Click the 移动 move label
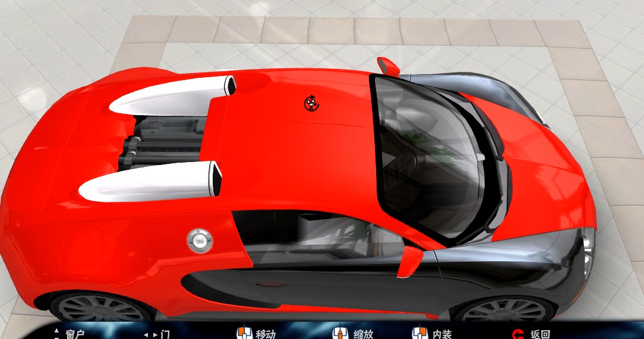 [266, 334]
